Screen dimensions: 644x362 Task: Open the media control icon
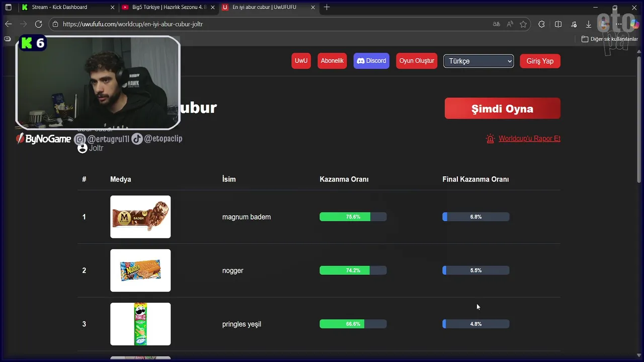point(574,24)
